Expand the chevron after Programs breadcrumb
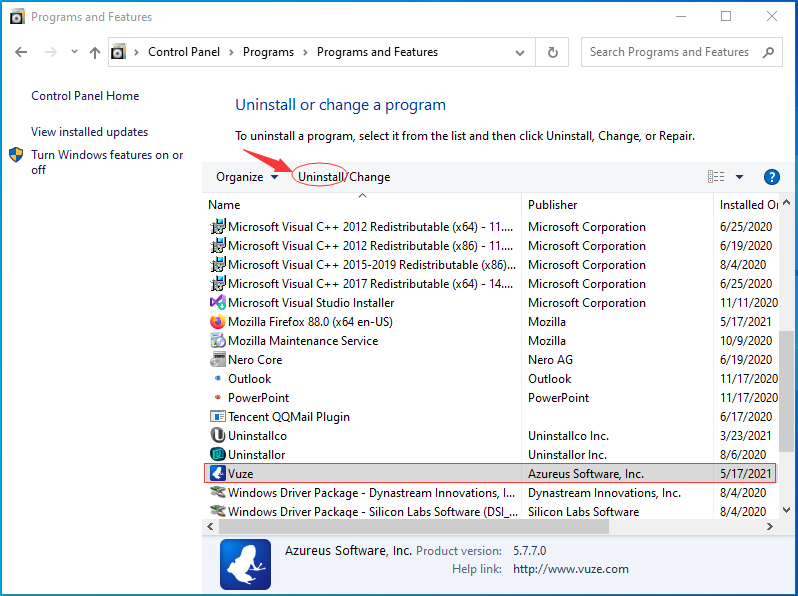 click(x=305, y=52)
